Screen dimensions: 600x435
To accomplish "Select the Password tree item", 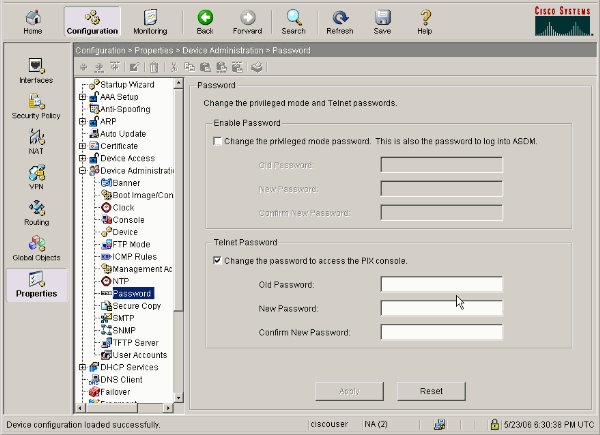I will click(x=133, y=293).
